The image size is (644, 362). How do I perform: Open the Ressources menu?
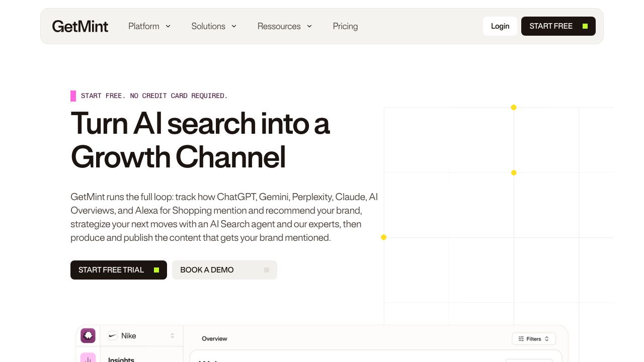[279, 26]
